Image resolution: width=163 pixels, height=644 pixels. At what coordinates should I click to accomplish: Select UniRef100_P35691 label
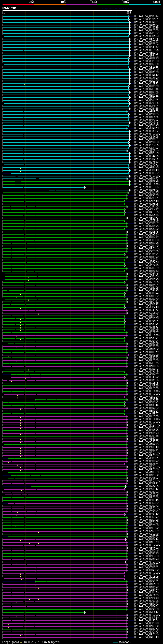[x=146, y=254]
